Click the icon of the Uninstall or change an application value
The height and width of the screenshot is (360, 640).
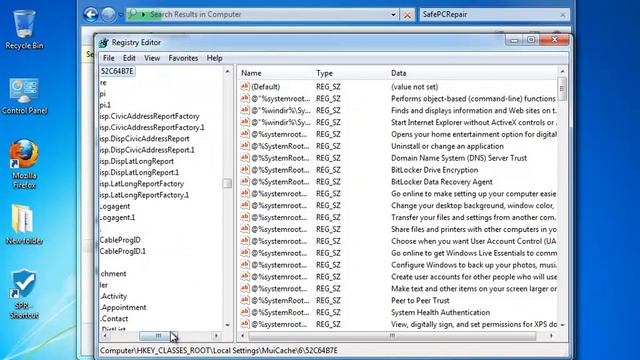[x=244, y=145]
